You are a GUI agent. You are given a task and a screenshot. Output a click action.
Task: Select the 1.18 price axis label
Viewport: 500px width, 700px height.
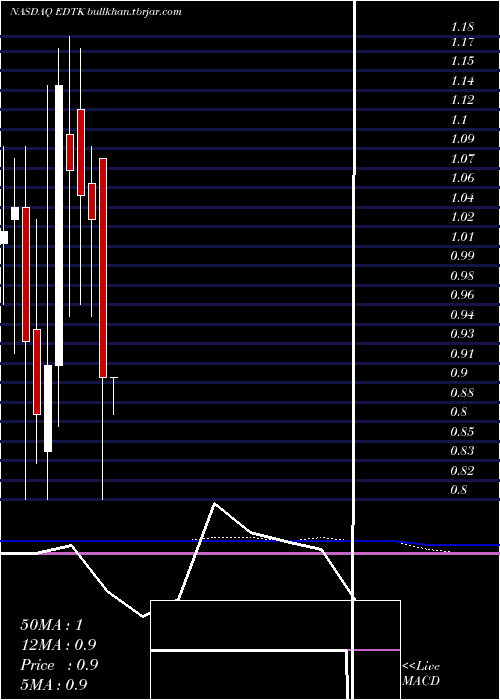(x=462, y=27)
